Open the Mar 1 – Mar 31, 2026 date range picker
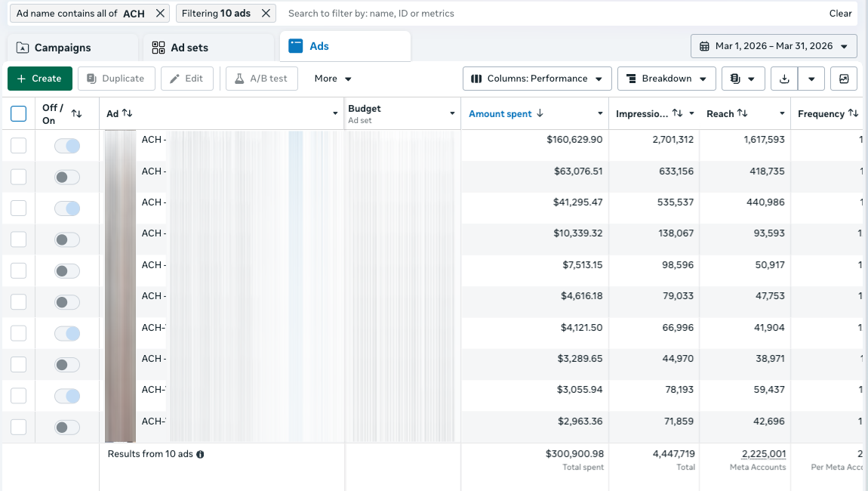868x491 pixels. point(774,46)
